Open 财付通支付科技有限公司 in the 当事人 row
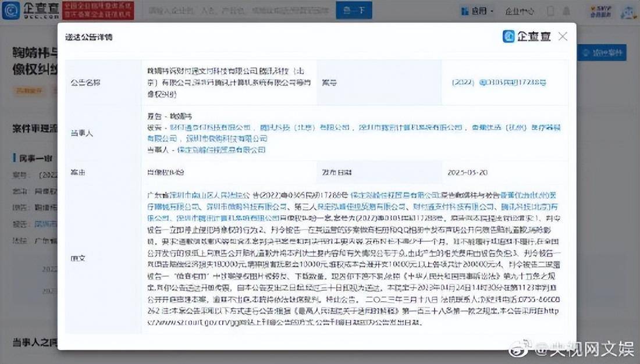 pos(210,127)
